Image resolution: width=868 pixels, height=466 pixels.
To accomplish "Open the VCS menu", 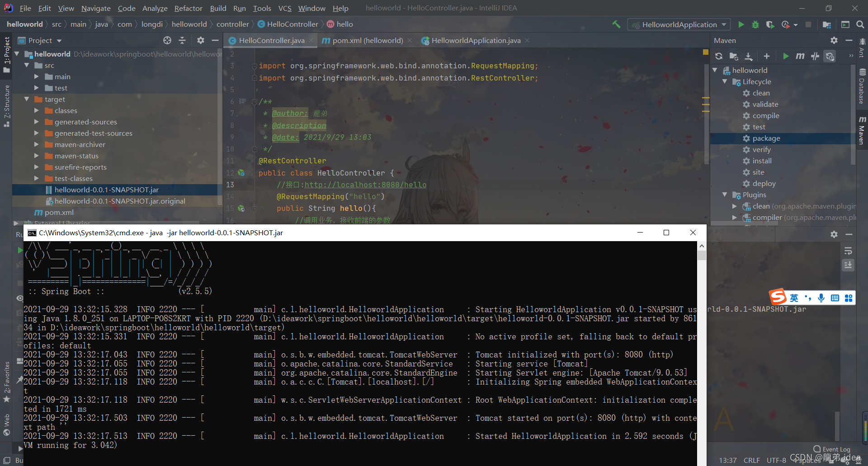I will (x=285, y=8).
